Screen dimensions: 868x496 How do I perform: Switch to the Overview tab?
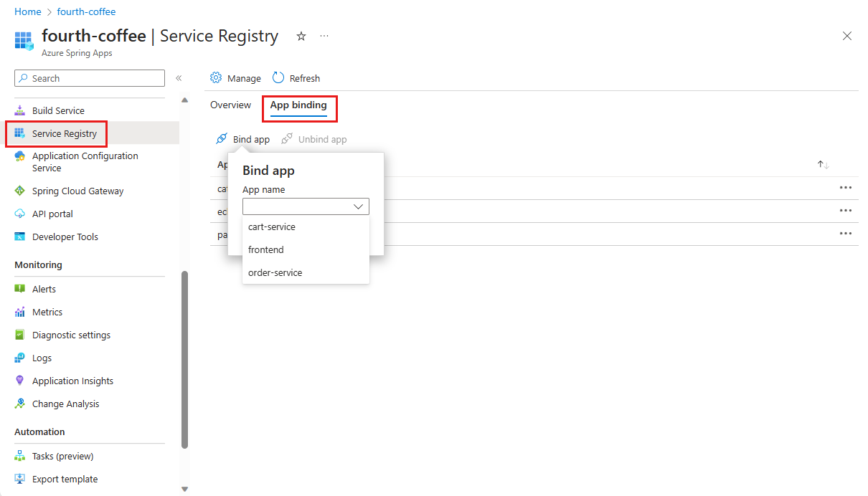(230, 105)
